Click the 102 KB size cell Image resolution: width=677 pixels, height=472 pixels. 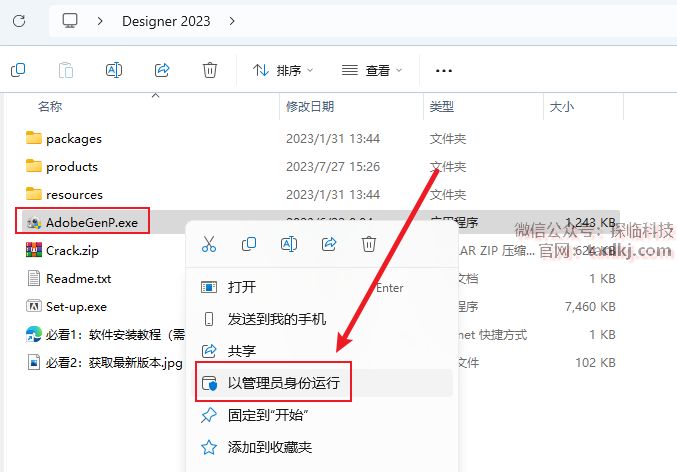595,363
